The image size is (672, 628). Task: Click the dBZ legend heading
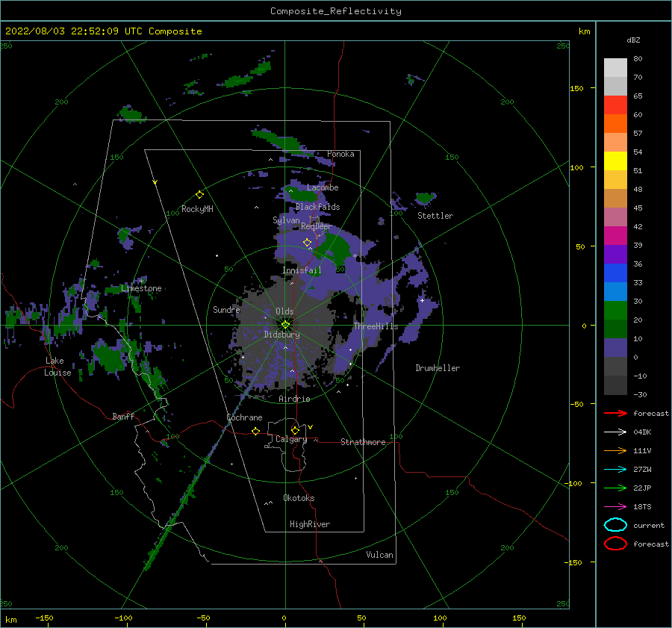click(x=633, y=40)
